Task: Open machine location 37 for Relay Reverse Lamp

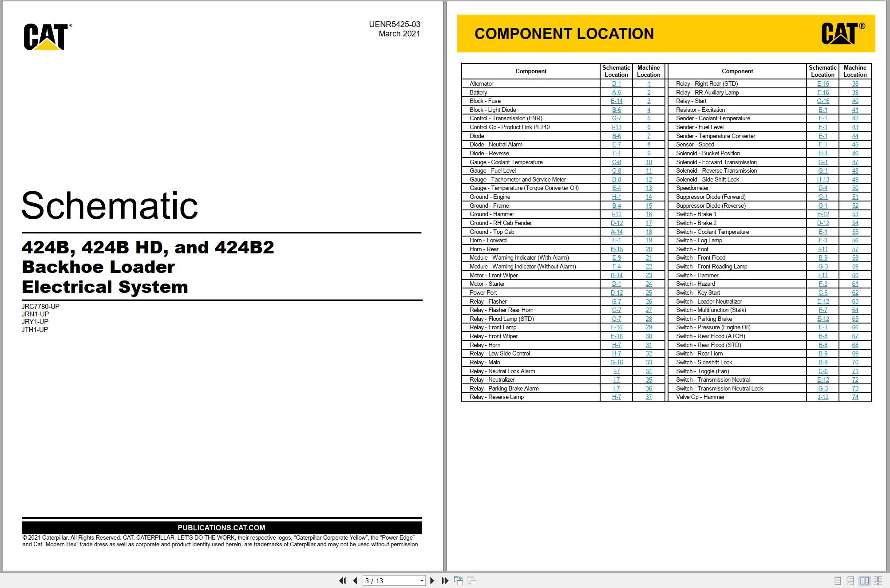Action: click(x=649, y=397)
